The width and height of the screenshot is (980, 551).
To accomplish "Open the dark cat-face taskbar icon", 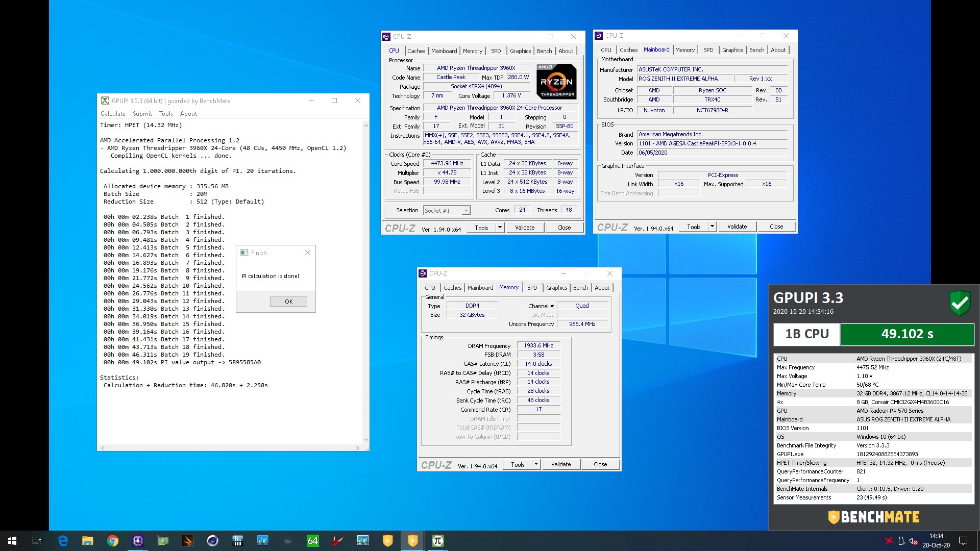I will point(288,541).
